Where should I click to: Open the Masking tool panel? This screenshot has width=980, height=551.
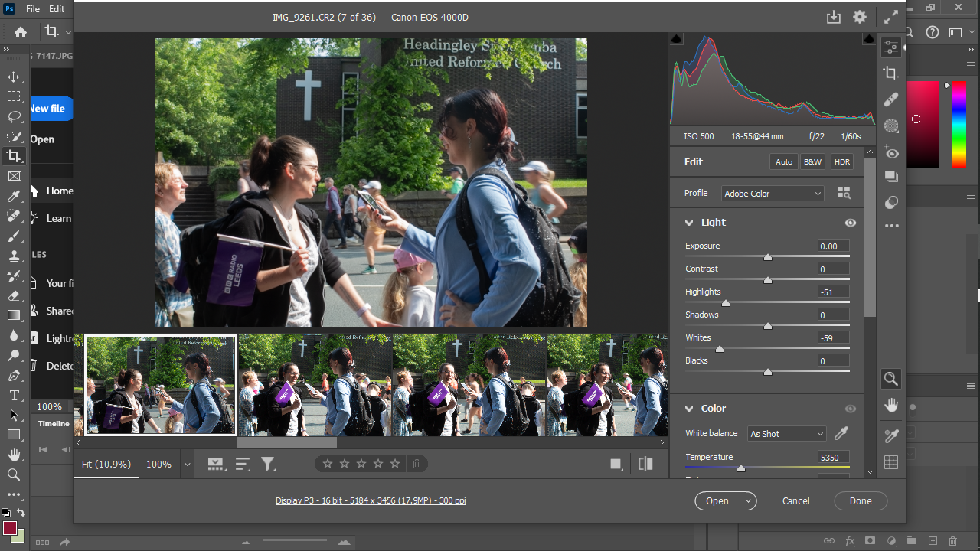point(890,126)
